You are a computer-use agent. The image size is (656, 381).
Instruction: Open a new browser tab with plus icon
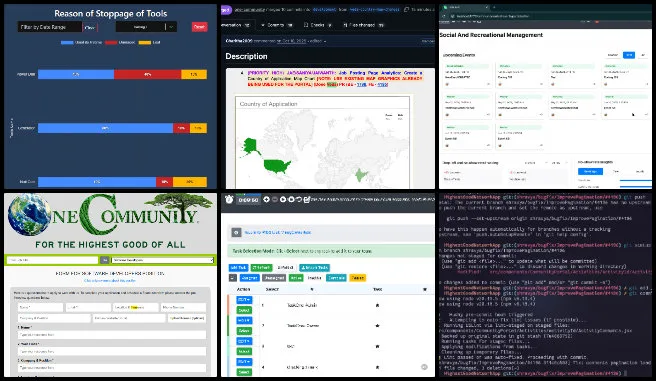click(494, 7)
